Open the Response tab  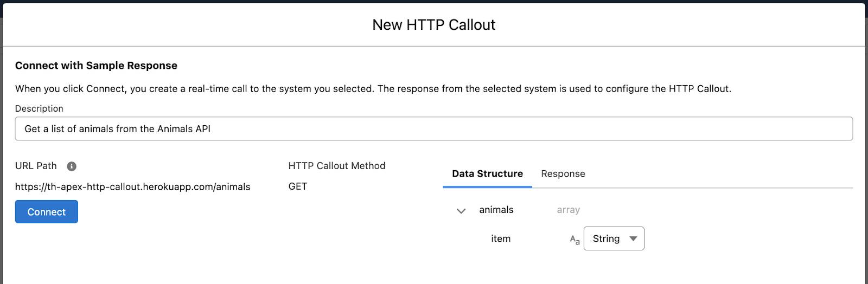tap(563, 173)
